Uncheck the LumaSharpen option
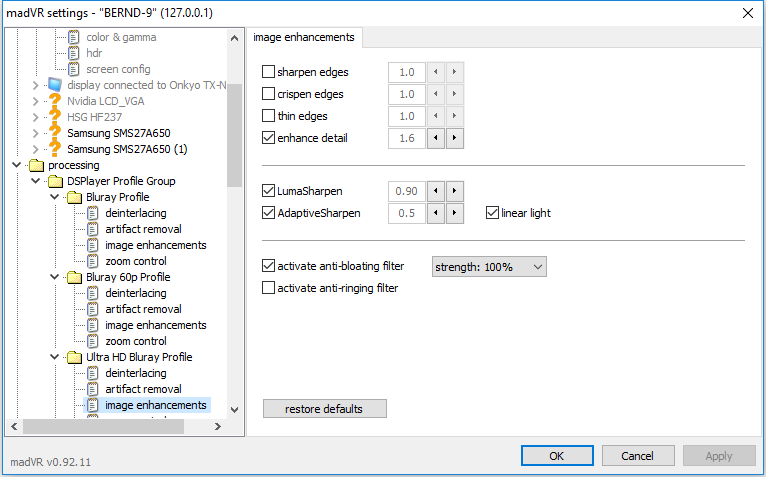766x477 pixels. [268, 191]
